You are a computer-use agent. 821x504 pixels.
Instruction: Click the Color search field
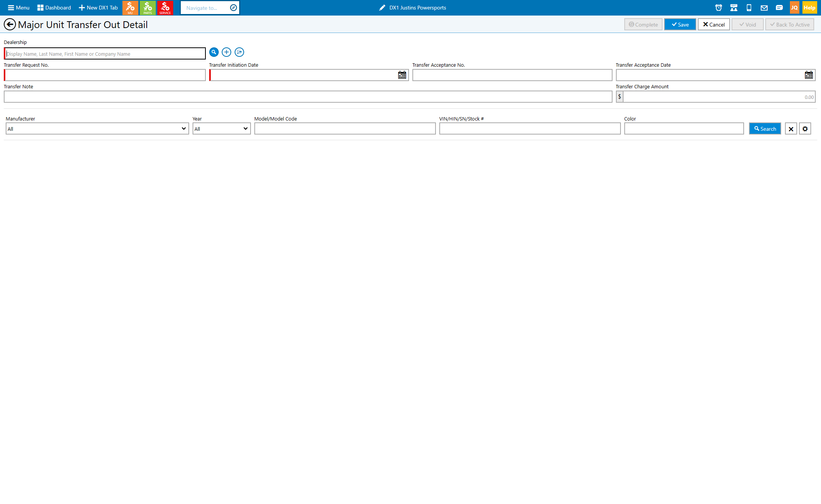(x=684, y=129)
